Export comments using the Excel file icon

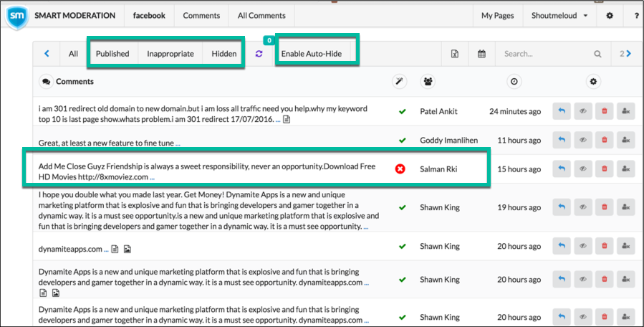coord(455,54)
